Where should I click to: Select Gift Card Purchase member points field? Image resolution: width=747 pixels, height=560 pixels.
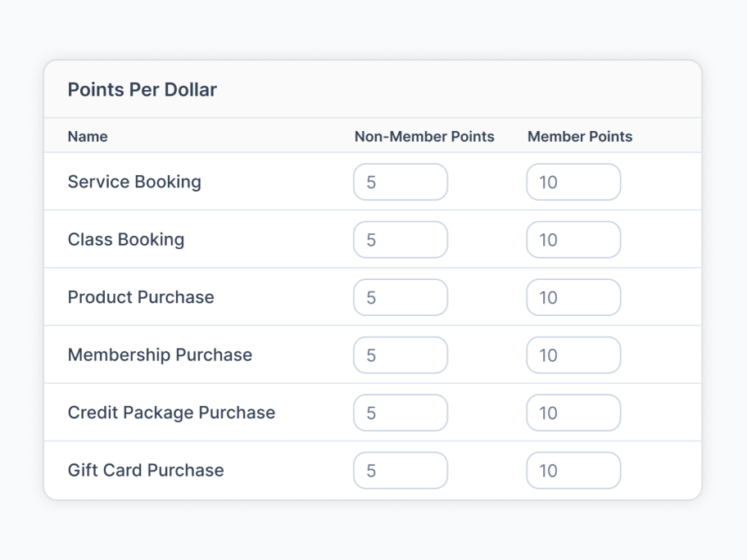(573, 471)
